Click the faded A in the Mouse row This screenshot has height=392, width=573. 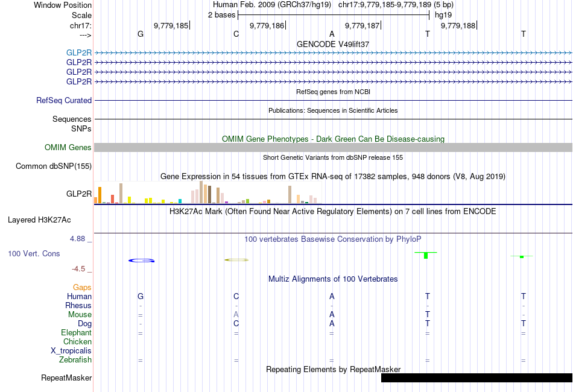236,315
